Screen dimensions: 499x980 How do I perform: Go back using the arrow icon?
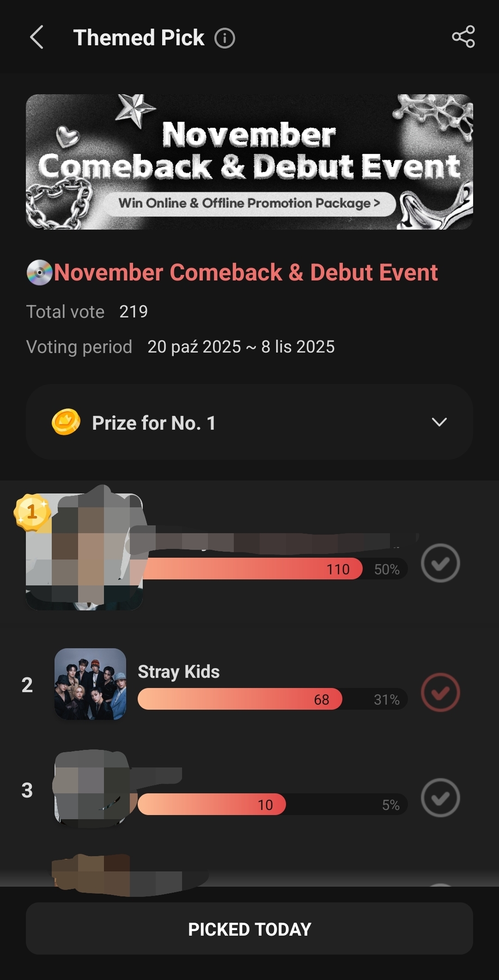[x=37, y=37]
